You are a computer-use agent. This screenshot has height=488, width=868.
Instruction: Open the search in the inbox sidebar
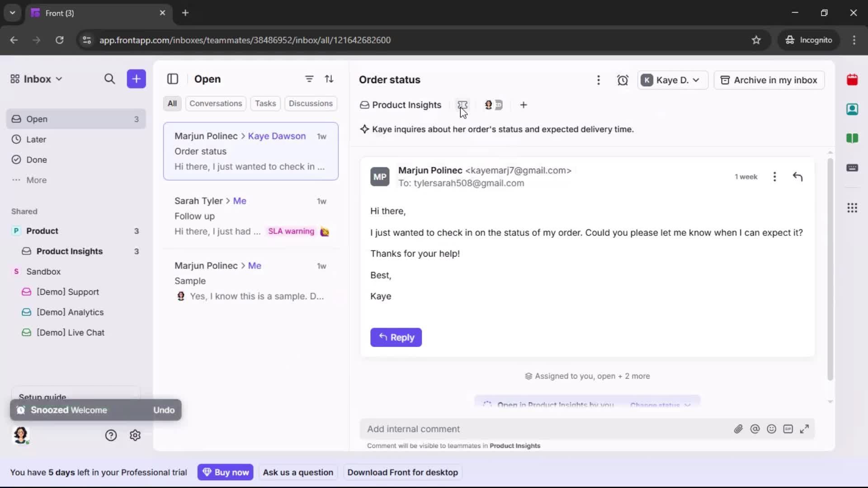pyautogui.click(x=110, y=79)
